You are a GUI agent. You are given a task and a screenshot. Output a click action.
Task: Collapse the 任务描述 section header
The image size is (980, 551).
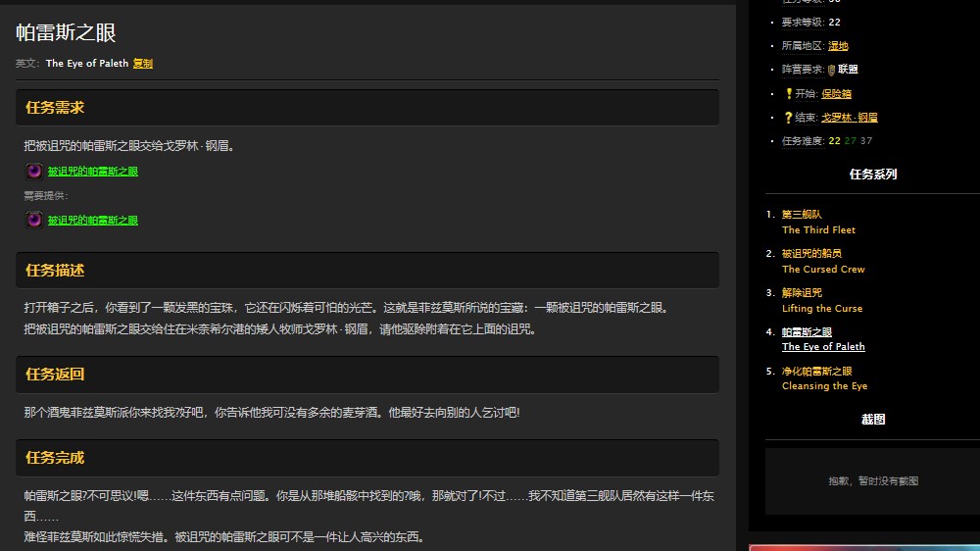click(367, 270)
